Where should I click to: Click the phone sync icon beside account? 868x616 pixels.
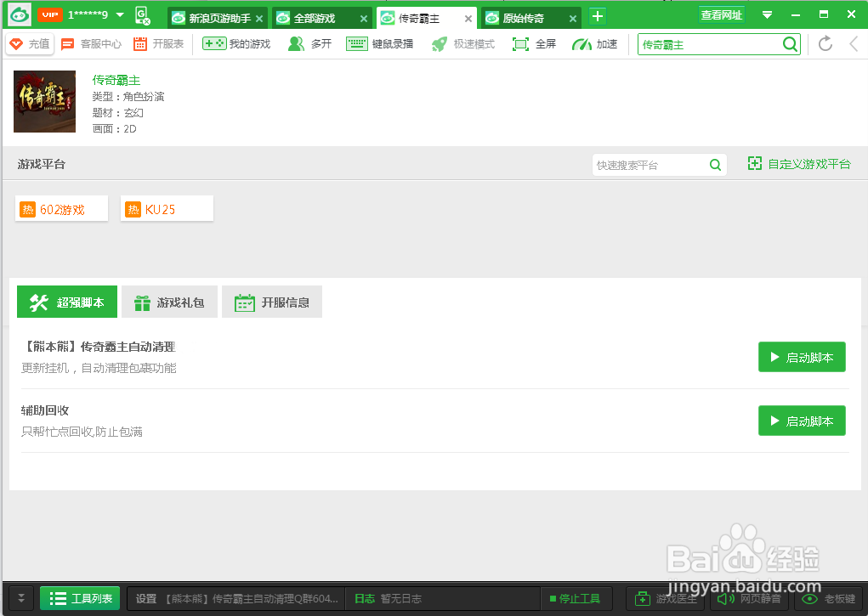(x=142, y=15)
